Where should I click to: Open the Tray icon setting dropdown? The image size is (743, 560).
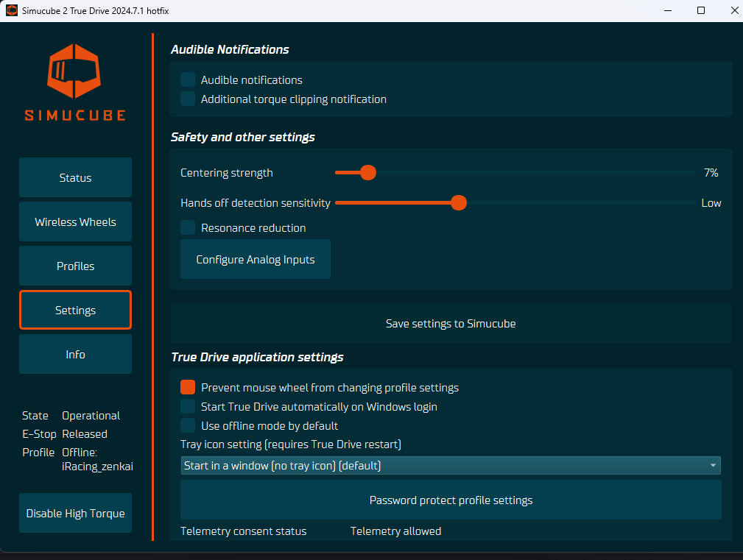click(x=450, y=465)
